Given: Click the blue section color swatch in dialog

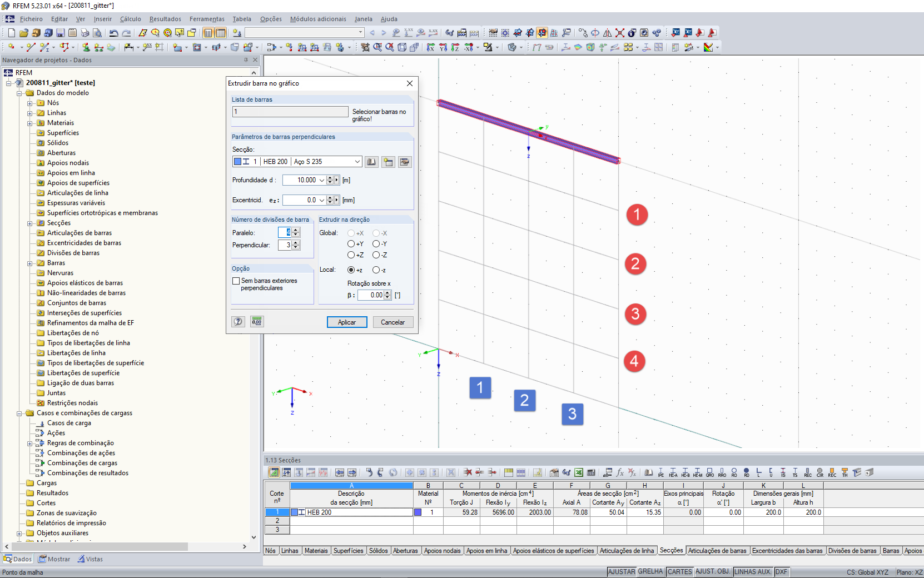Looking at the screenshot, I should click(x=237, y=162).
